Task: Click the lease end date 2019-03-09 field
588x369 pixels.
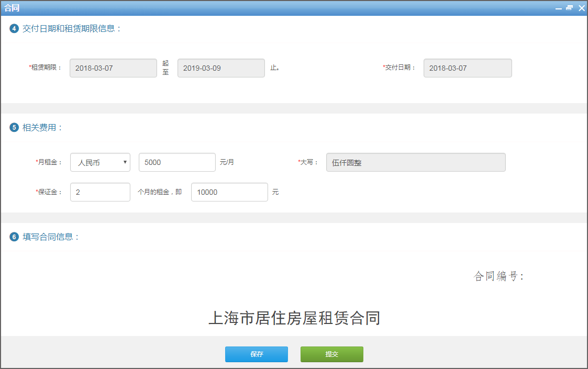Action: (x=221, y=68)
